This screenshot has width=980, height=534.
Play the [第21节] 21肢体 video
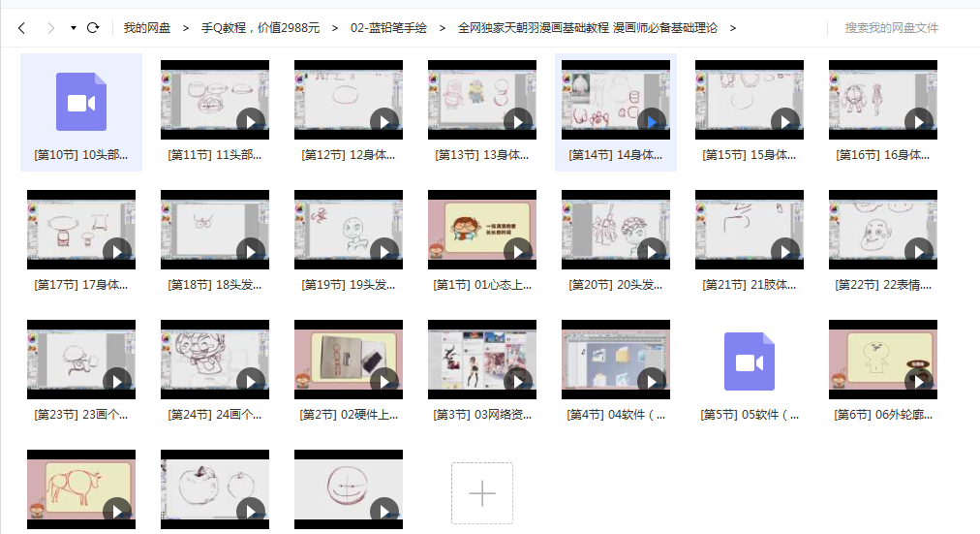785,252
